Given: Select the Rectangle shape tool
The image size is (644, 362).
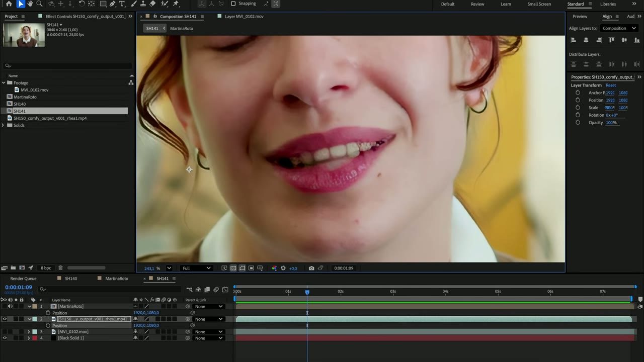Looking at the screenshot, I should (103, 4).
